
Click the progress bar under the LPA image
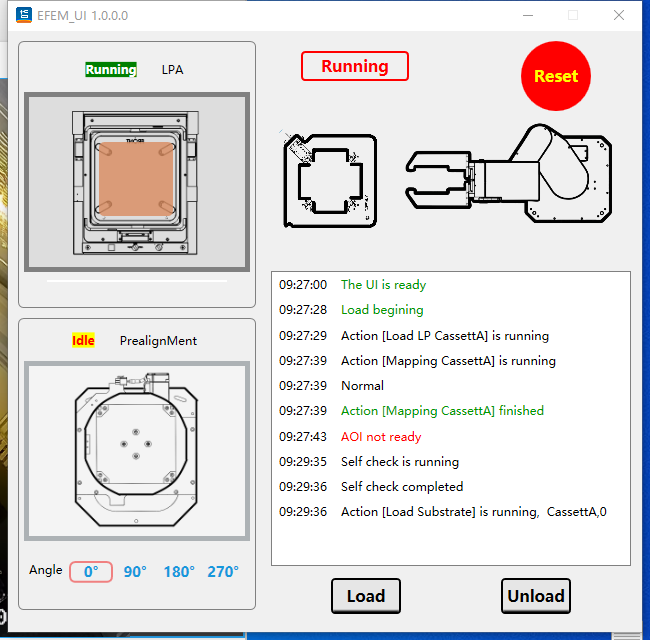pyautogui.click(x=137, y=281)
